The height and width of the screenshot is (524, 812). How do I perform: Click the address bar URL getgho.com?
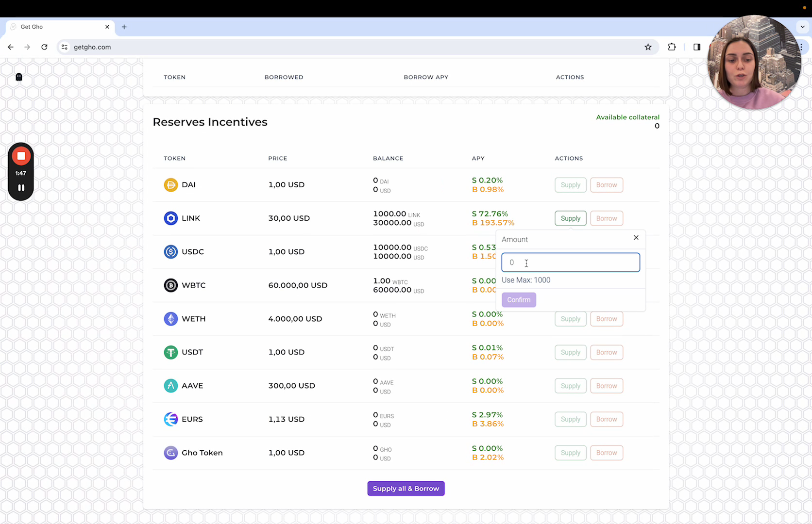click(92, 47)
